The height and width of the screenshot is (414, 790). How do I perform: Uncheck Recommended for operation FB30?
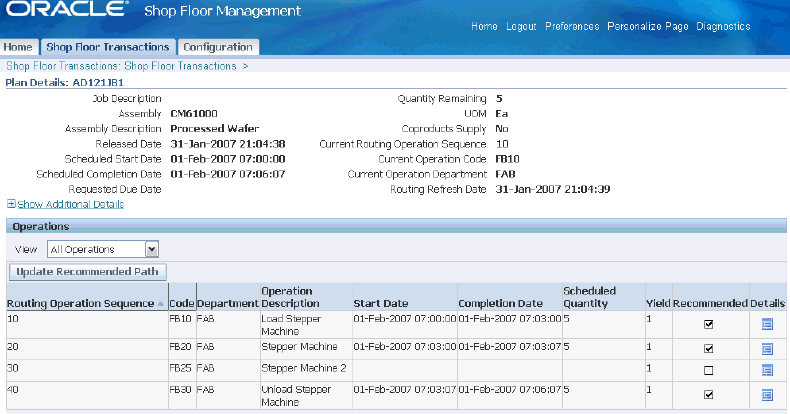pyautogui.click(x=708, y=395)
